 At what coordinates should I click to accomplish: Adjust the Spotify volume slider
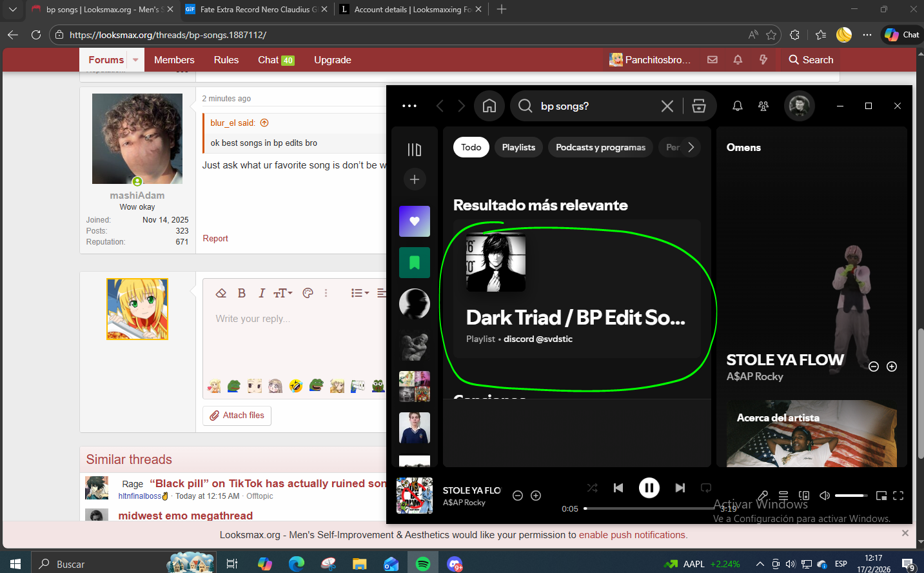point(851,496)
